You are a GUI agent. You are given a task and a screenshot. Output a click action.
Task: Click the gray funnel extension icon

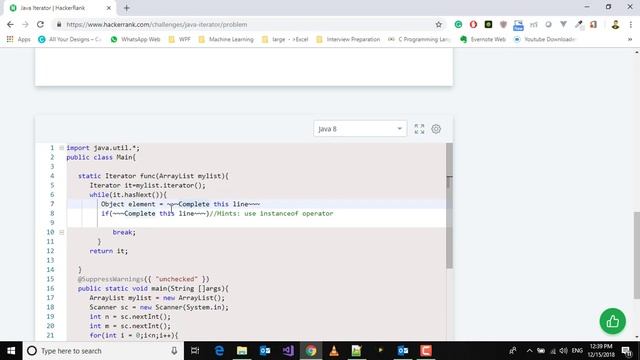pyautogui.click(x=564, y=24)
